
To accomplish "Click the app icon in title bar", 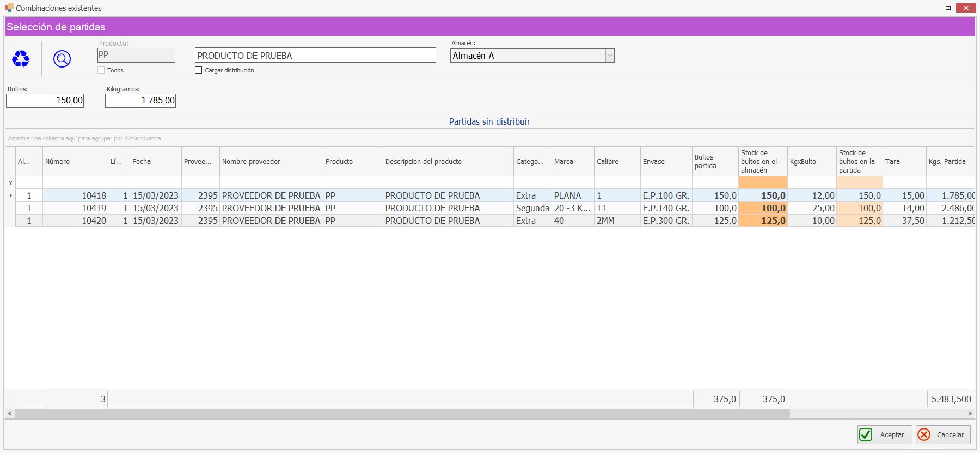I will tap(9, 8).
